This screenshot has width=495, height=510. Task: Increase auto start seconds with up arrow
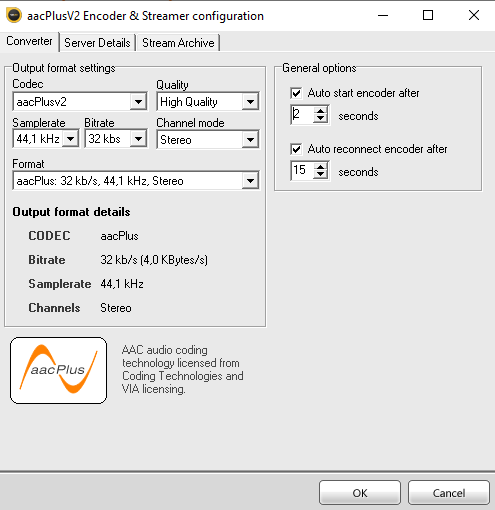pyautogui.click(x=320, y=111)
